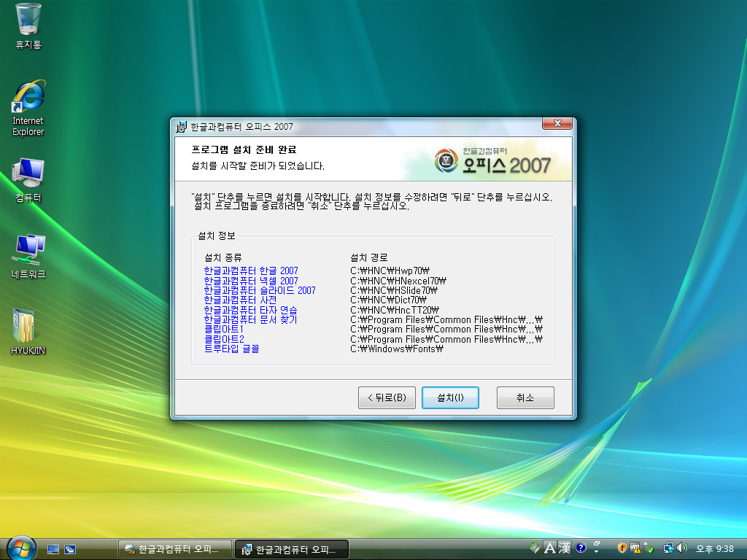Switch to first 한글과컴퓨터 오피 taskbar button
This screenshot has height=560, width=747.
tap(175, 550)
